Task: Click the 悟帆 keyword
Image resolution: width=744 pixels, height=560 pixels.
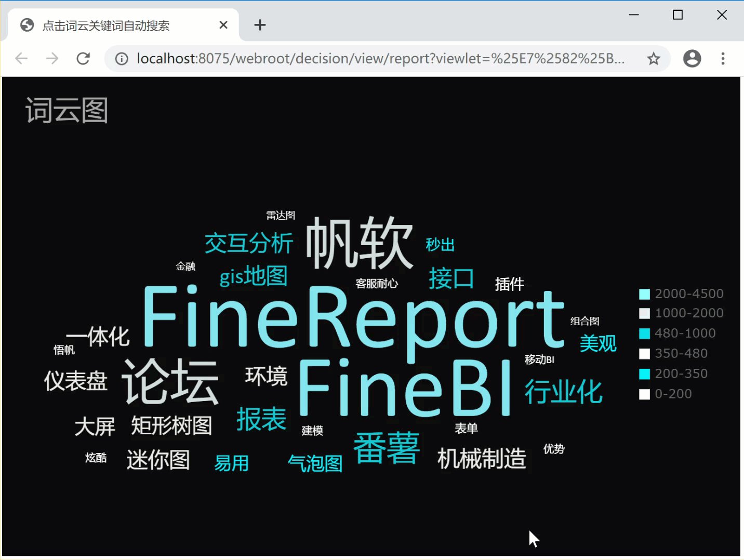Action: tap(64, 350)
